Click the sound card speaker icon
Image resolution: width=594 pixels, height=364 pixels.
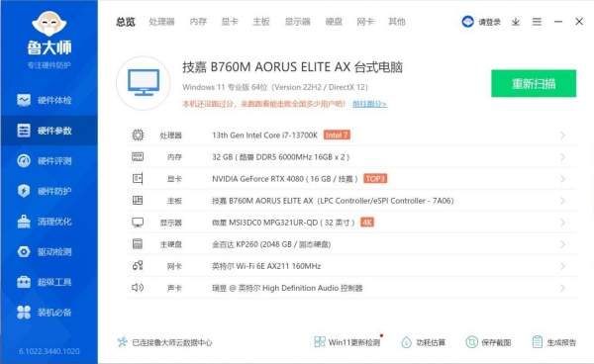click(138, 288)
